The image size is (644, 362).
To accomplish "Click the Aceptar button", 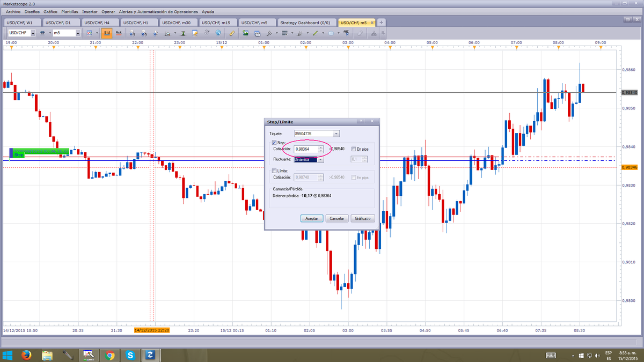I will click(x=311, y=218).
